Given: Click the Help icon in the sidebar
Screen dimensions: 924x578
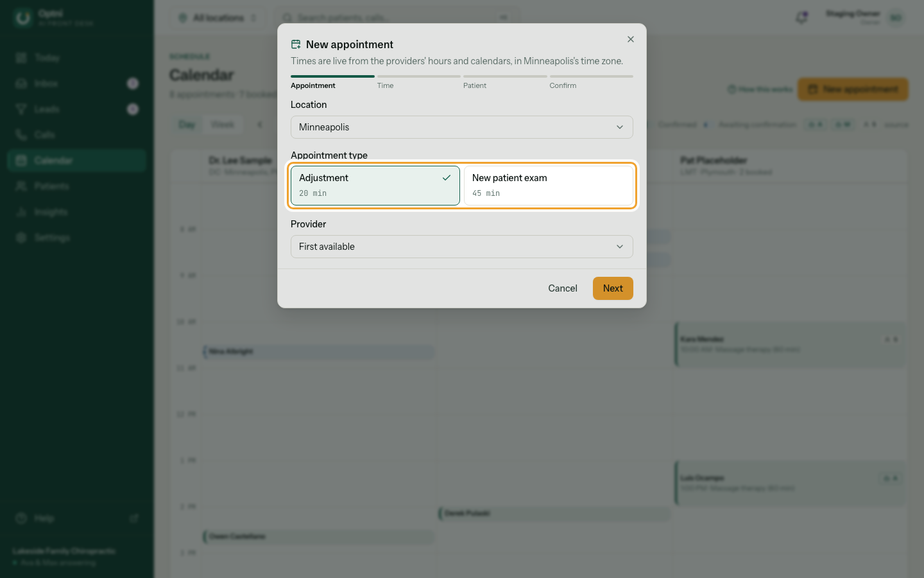Looking at the screenshot, I should click(21, 518).
